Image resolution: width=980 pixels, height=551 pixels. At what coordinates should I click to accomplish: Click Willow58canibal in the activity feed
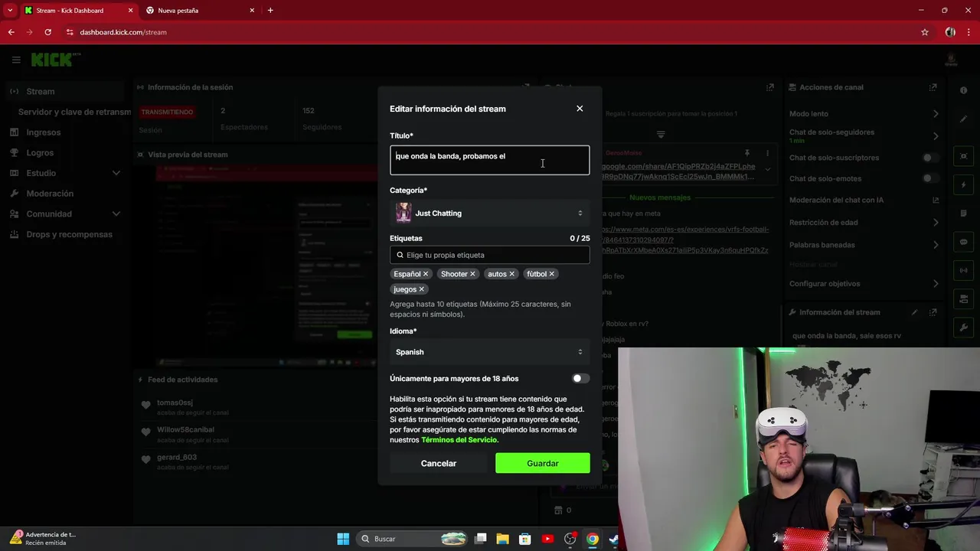(x=185, y=429)
